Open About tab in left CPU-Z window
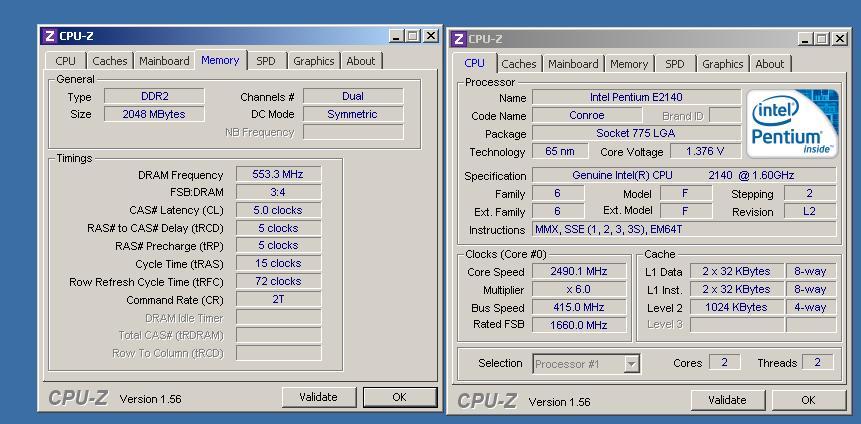 [361, 60]
